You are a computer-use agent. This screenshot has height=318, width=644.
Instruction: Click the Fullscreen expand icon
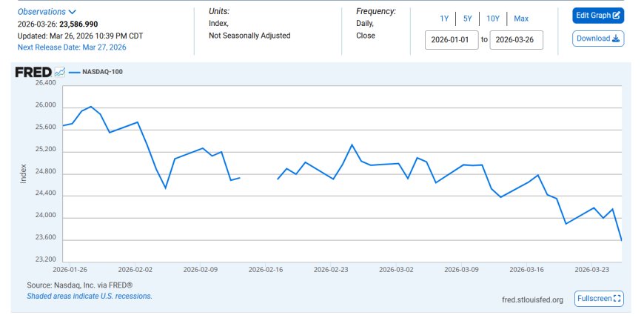(x=618, y=299)
